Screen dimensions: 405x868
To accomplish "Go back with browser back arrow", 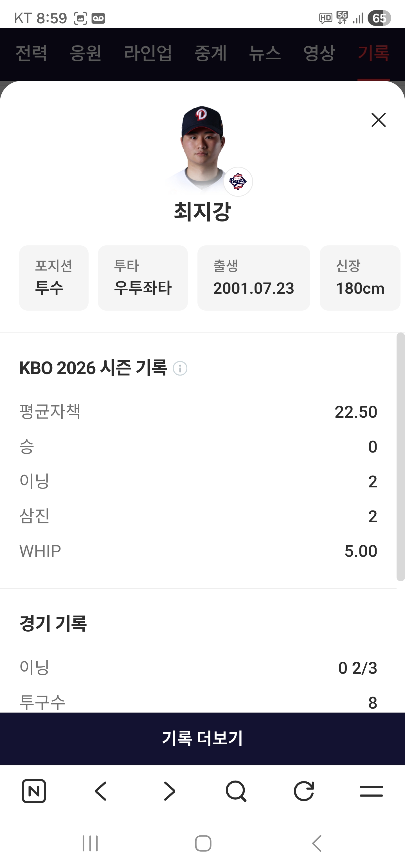I will pyautogui.click(x=101, y=791).
